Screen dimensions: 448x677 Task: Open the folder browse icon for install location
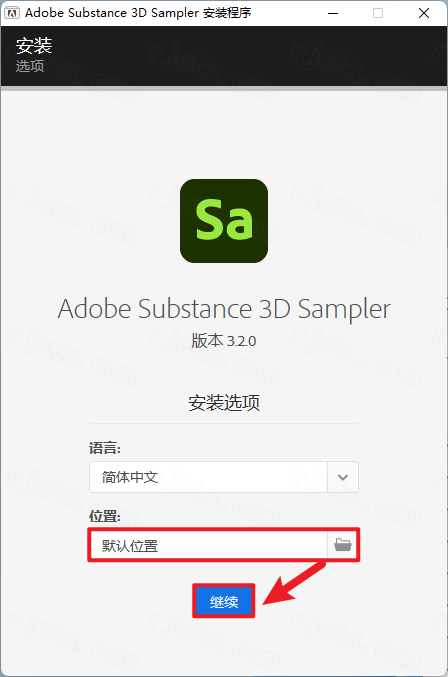coord(343,545)
